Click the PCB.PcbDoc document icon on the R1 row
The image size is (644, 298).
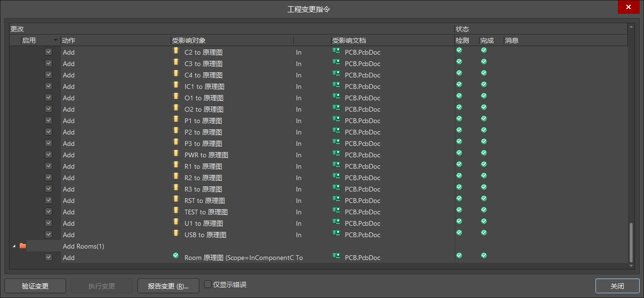(x=336, y=166)
